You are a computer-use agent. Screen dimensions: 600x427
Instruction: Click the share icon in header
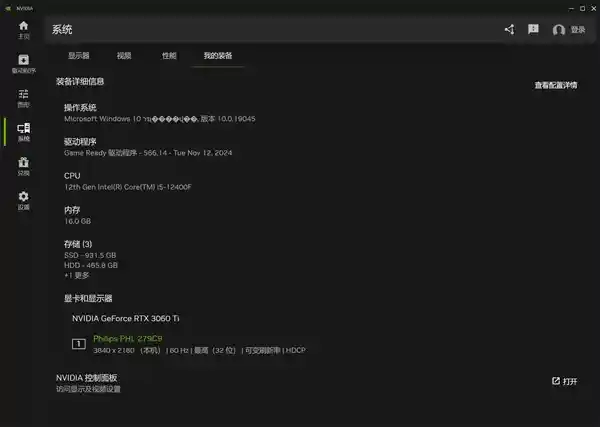coord(509,29)
